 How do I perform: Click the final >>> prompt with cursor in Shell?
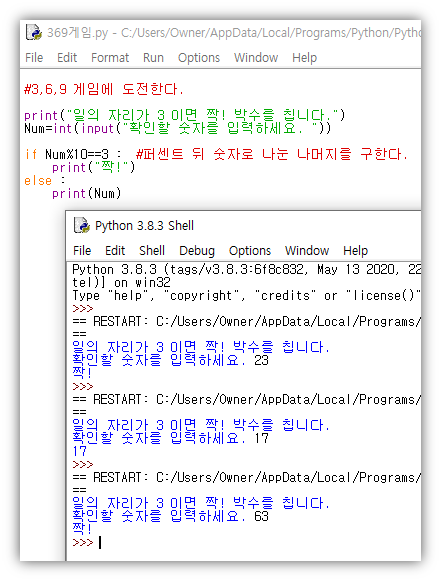(x=87, y=543)
